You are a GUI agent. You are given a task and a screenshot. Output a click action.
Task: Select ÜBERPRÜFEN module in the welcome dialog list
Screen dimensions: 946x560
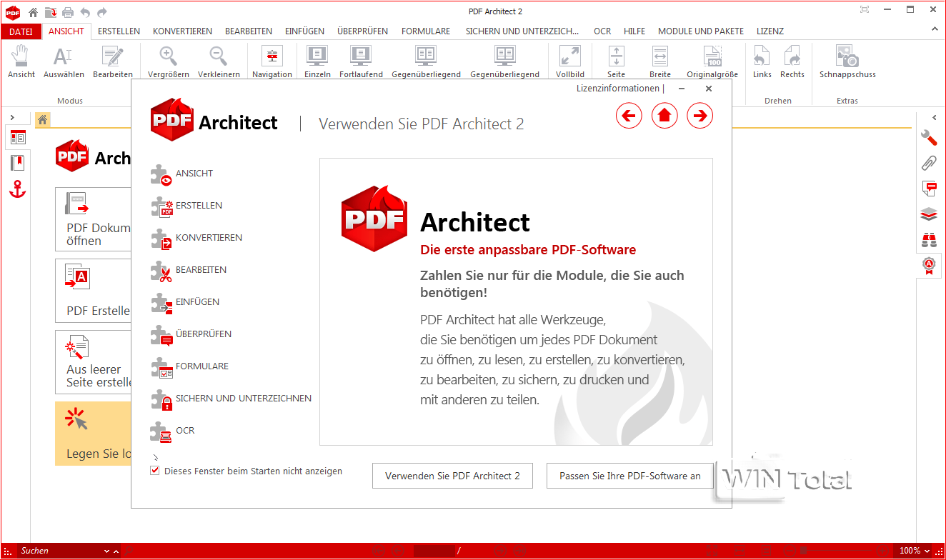click(191, 334)
